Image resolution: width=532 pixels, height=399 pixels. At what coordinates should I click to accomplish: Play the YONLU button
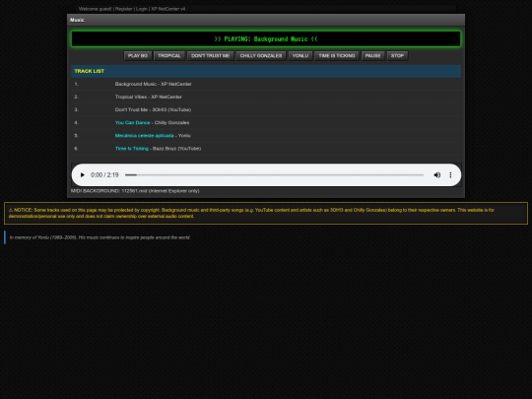(300, 55)
